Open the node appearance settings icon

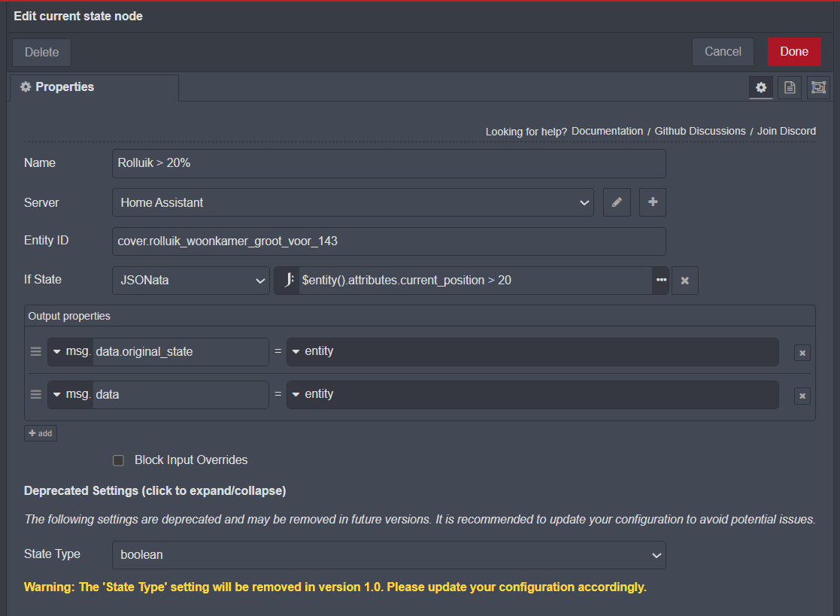pyautogui.click(x=818, y=87)
